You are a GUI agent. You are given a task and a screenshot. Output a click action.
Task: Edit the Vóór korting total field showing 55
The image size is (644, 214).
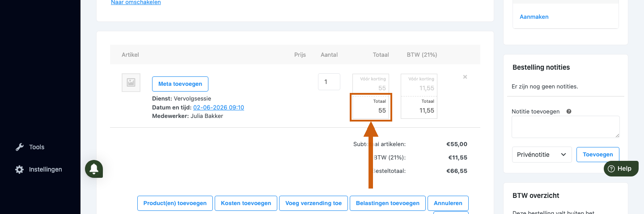[371, 85]
